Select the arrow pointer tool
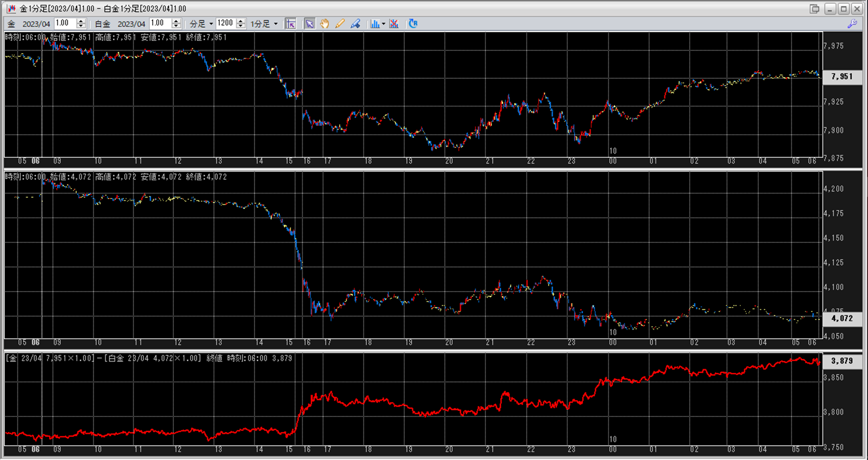 [310, 24]
